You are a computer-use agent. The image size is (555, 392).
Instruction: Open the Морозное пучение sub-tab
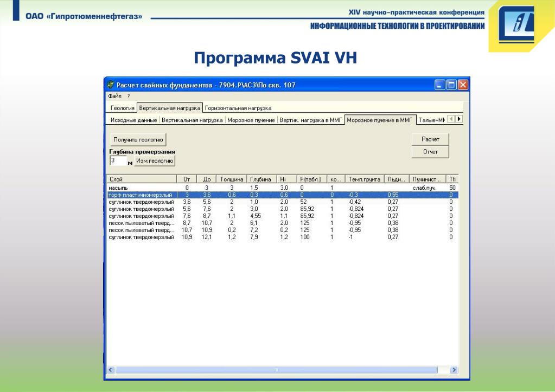[251, 120]
